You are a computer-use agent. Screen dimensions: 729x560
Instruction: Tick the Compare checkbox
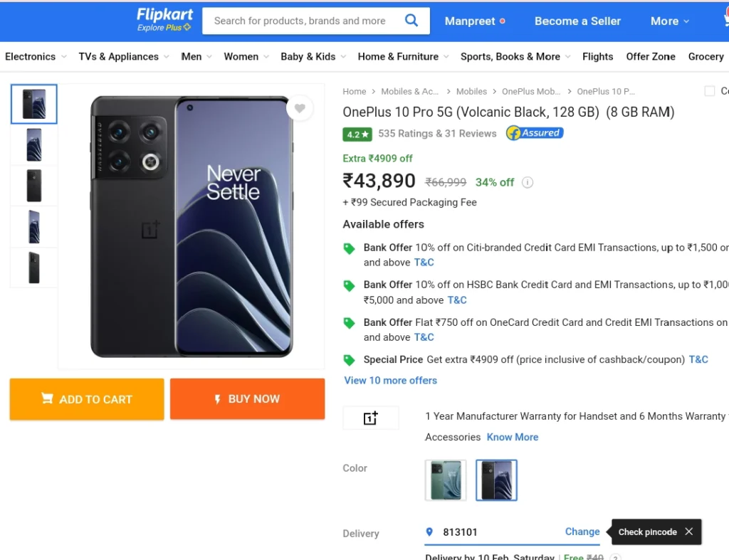click(x=710, y=91)
